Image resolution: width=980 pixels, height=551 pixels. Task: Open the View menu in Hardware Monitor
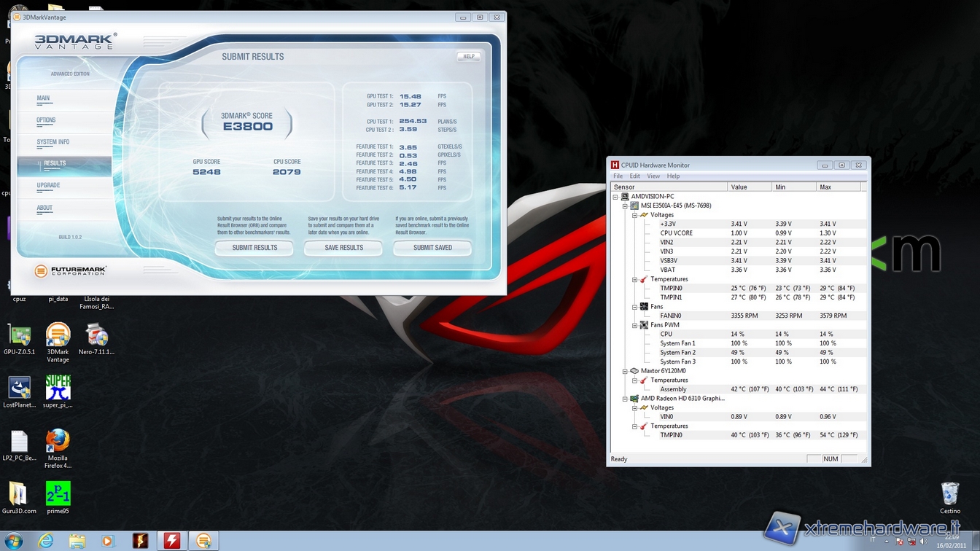click(653, 176)
